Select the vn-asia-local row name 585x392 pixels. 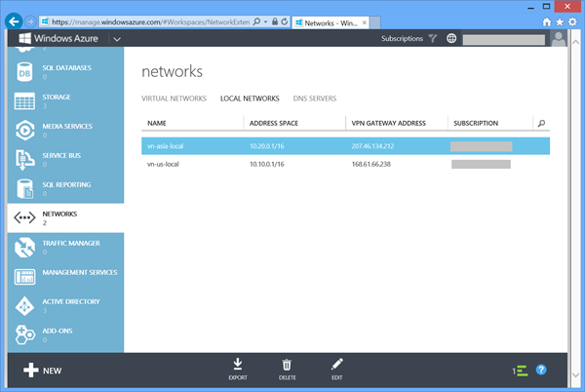point(165,146)
